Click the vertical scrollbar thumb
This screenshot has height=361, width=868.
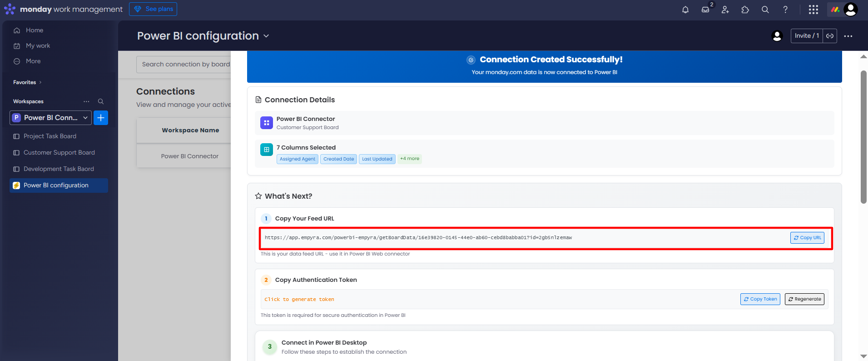863,137
